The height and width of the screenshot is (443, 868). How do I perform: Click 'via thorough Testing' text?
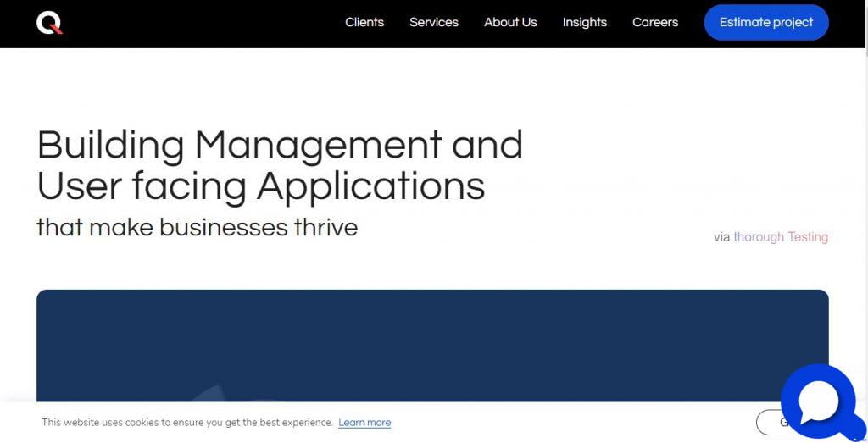coord(771,237)
